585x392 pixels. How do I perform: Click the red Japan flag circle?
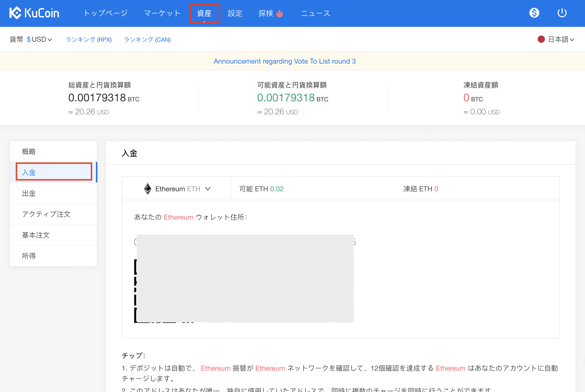click(x=541, y=39)
